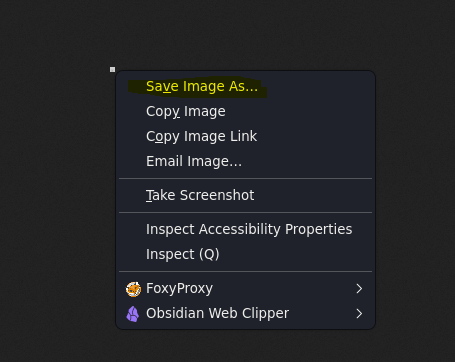Open the Obsidian Web Clipper entry
The height and width of the screenshot is (362, 455).
coord(245,314)
